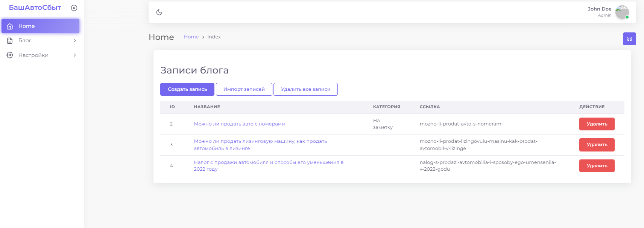The height and width of the screenshot is (228, 644).
Task: Click the Home house icon in sidebar
Action: pyautogui.click(x=10, y=26)
